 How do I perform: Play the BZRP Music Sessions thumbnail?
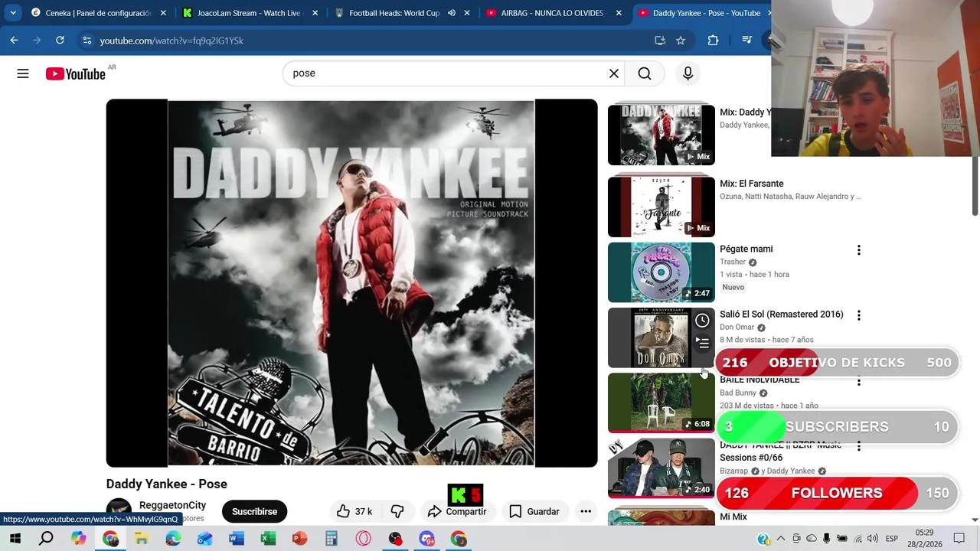click(x=661, y=468)
